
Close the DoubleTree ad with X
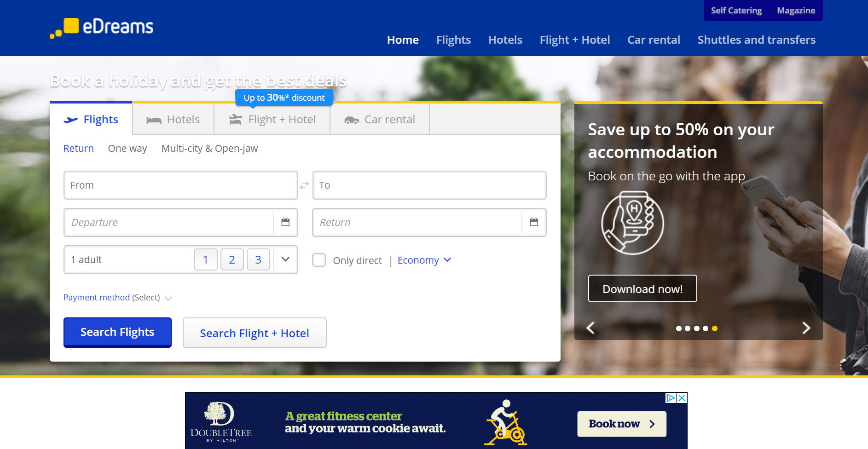click(x=682, y=397)
